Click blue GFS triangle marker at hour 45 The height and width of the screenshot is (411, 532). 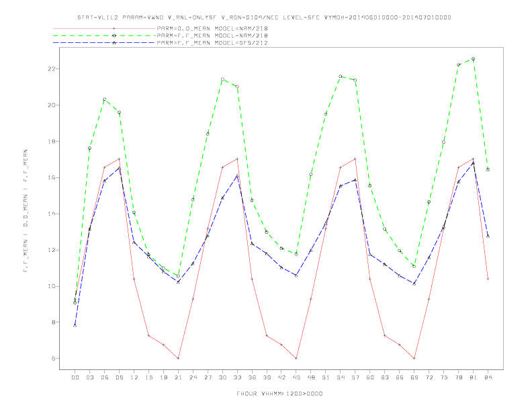(296, 276)
